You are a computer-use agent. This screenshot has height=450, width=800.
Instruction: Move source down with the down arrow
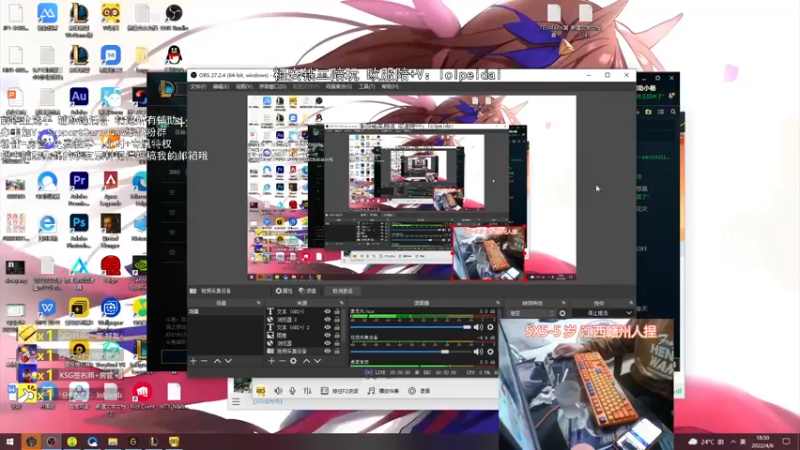317,361
